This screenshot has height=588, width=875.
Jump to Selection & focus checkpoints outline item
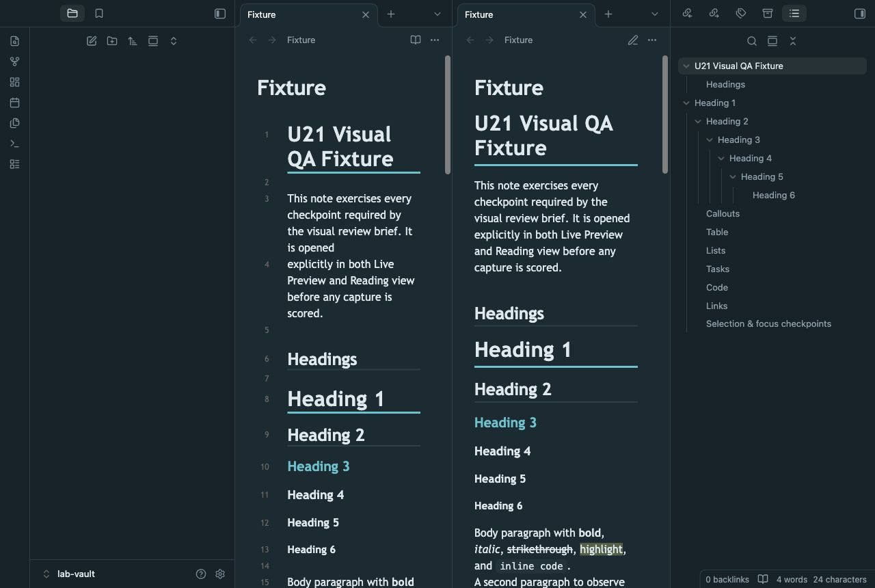[x=768, y=324]
